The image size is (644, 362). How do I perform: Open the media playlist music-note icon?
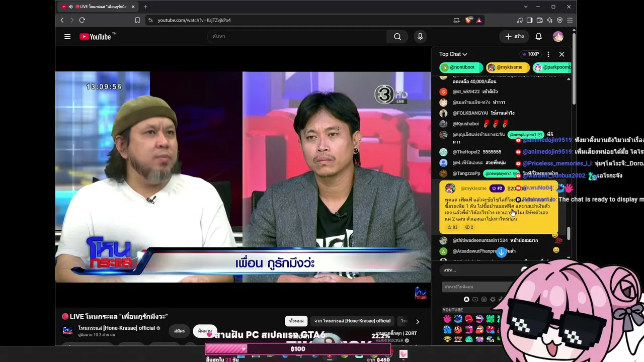tap(520, 20)
